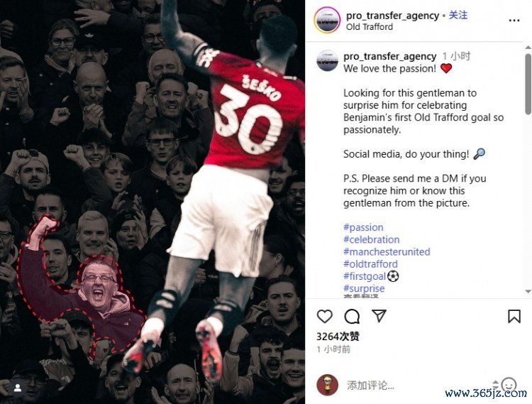Open the #passion hashtag
Viewport: 532px width, 404px height.
click(x=363, y=227)
